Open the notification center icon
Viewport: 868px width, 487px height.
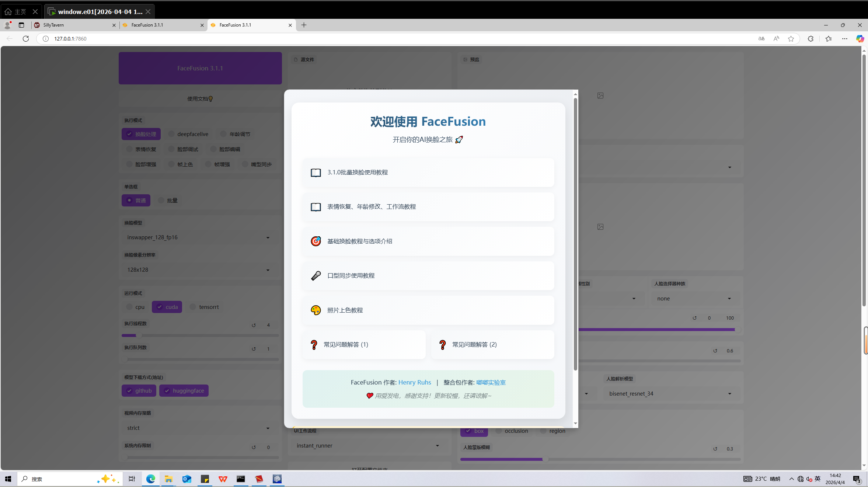point(857,479)
